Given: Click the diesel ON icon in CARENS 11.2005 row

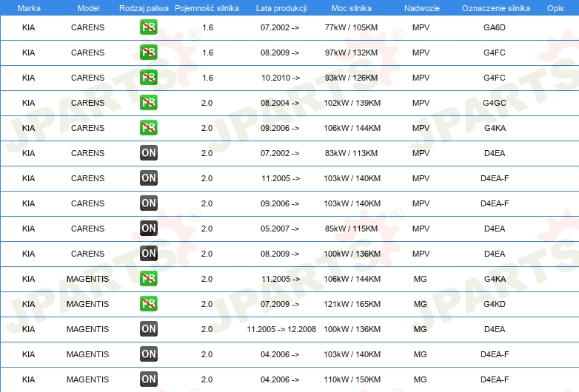Looking at the screenshot, I should coord(148,178).
